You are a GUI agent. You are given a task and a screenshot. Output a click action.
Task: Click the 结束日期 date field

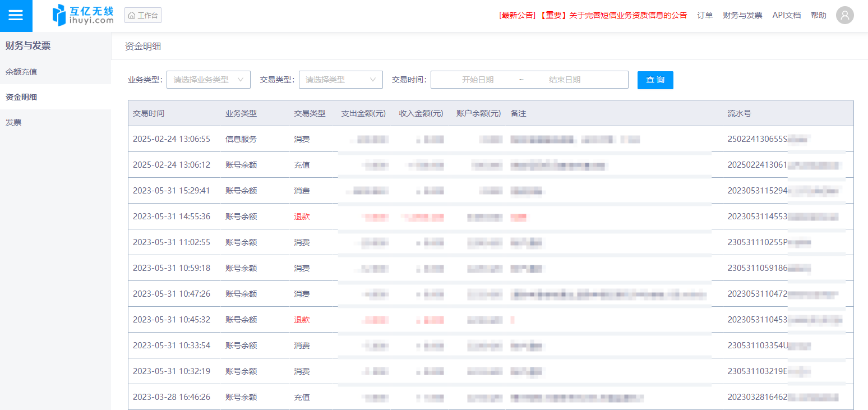point(564,80)
